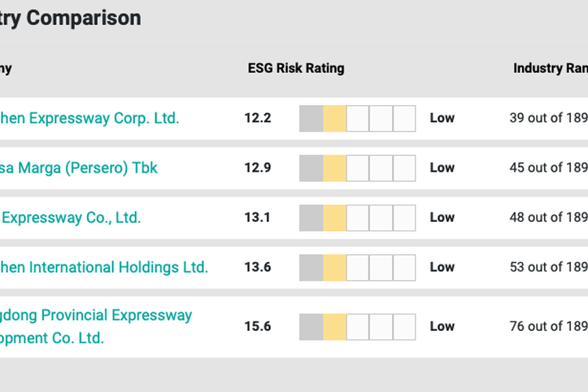Click the 12.2 ESG risk score
Viewport: 588px width, 392px height.
(x=258, y=118)
